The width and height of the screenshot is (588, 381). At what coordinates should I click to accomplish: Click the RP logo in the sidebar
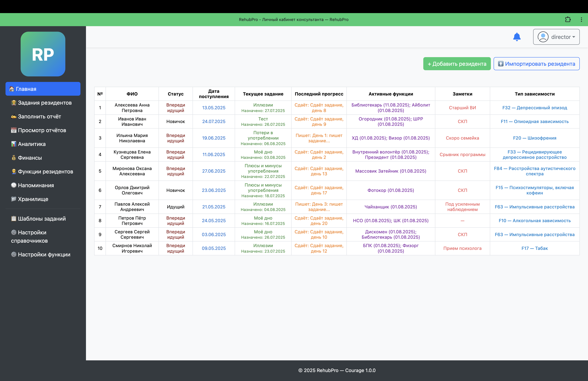coord(43,54)
